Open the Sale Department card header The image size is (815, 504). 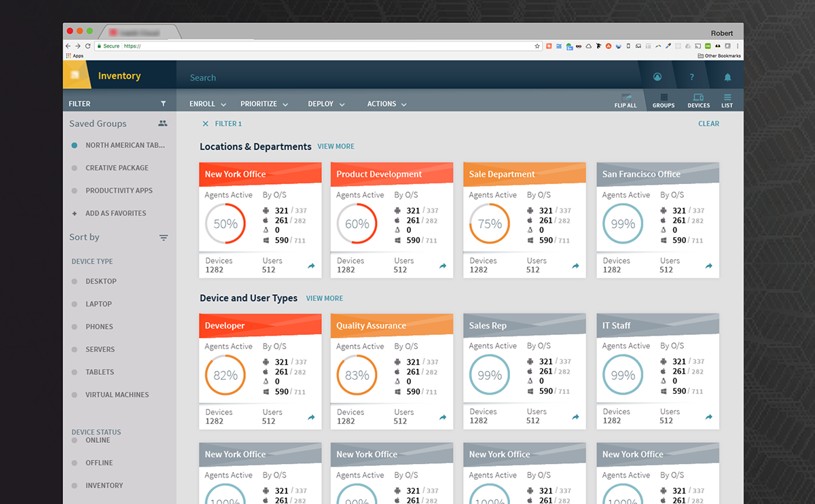click(524, 175)
